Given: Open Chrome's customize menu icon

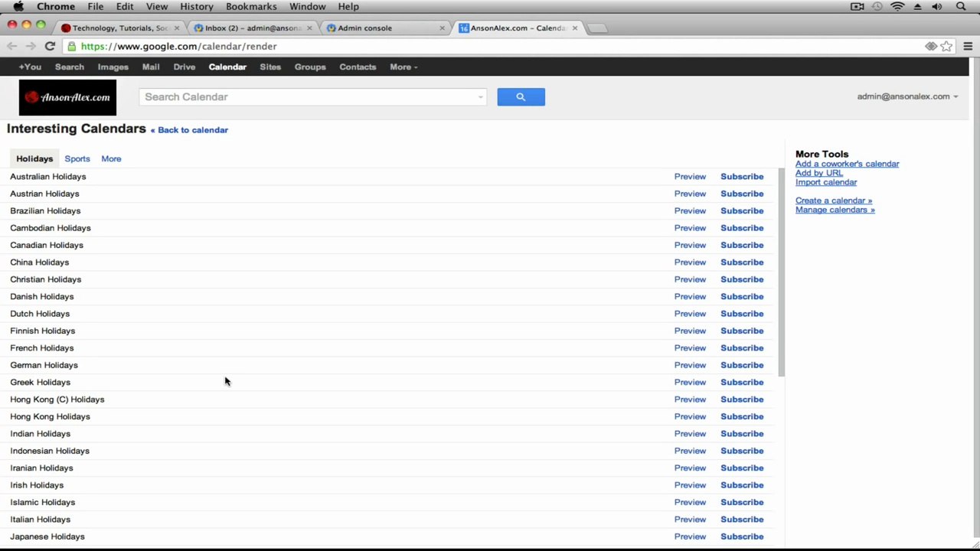Looking at the screenshot, I should [968, 46].
